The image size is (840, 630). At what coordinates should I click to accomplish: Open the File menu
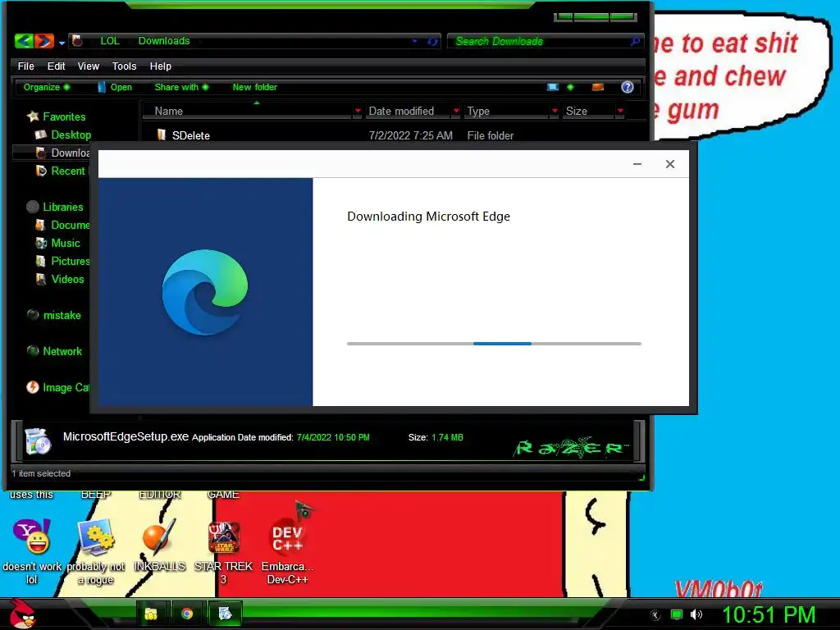25,66
